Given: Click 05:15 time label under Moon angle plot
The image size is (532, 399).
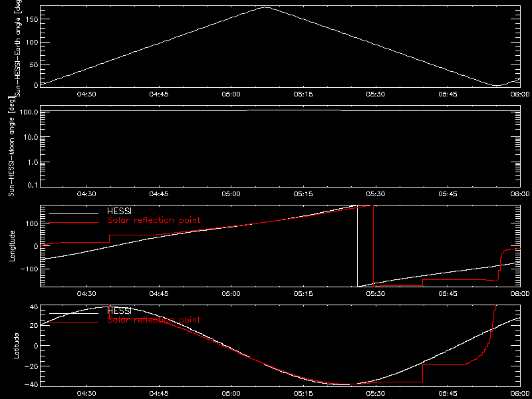Looking at the screenshot, I should [x=303, y=194].
